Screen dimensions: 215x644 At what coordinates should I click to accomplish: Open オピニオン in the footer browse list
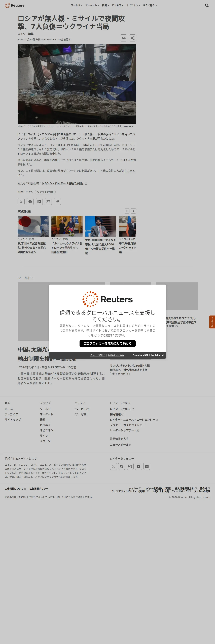pos(47,430)
